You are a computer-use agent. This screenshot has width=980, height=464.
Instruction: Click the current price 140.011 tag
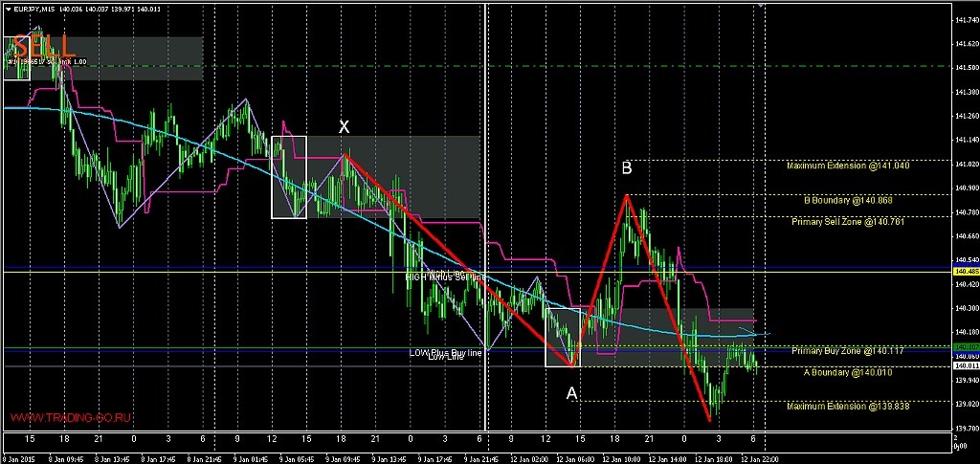click(x=961, y=366)
